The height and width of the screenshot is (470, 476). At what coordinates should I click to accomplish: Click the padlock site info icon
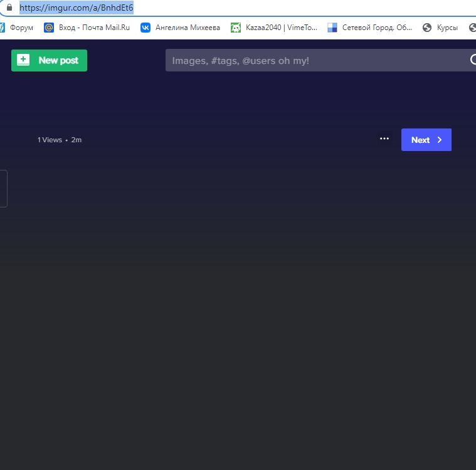coord(9,8)
